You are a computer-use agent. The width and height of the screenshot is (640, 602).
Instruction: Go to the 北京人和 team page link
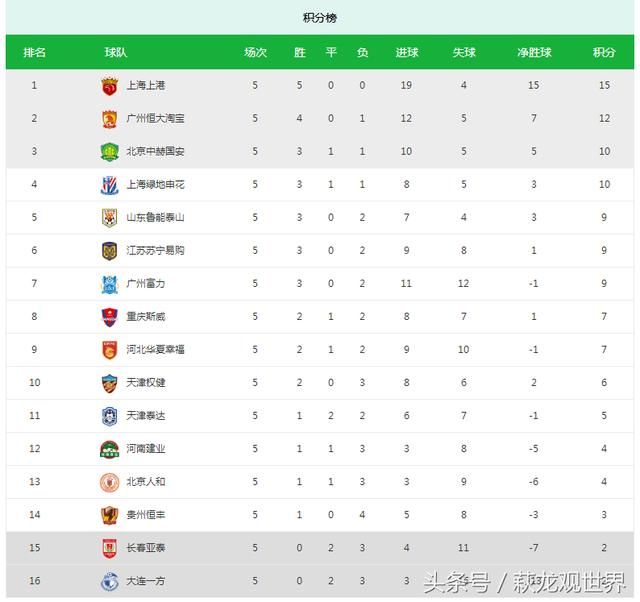click(x=146, y=482)
